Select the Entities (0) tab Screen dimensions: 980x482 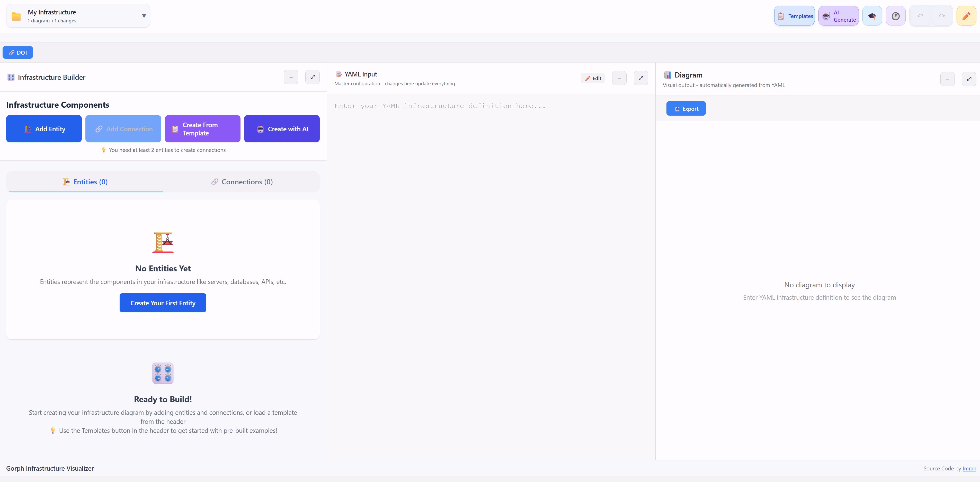85,182
